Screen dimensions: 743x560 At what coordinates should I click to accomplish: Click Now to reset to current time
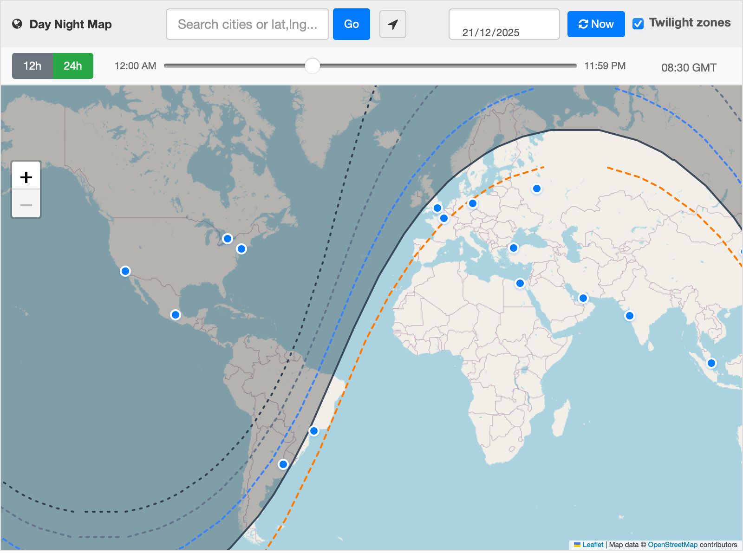(x=596, y=24)
